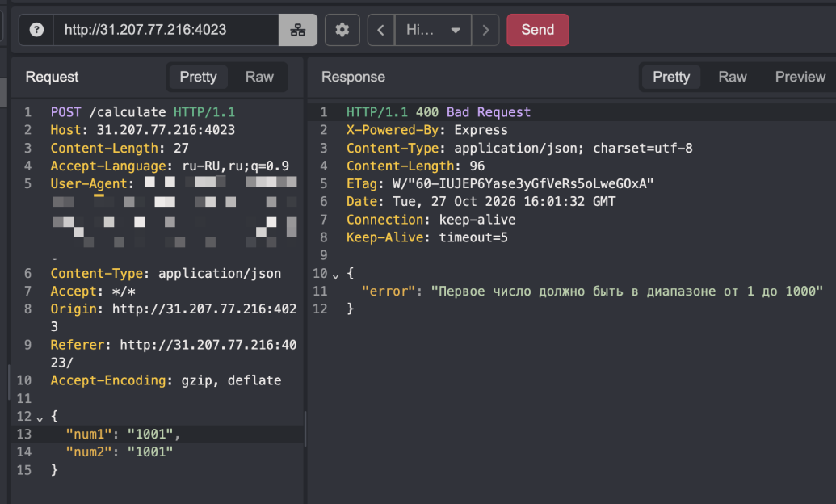Switch Response view to Preview
This screenshot has height=504, width=836.
coord(800,77)
